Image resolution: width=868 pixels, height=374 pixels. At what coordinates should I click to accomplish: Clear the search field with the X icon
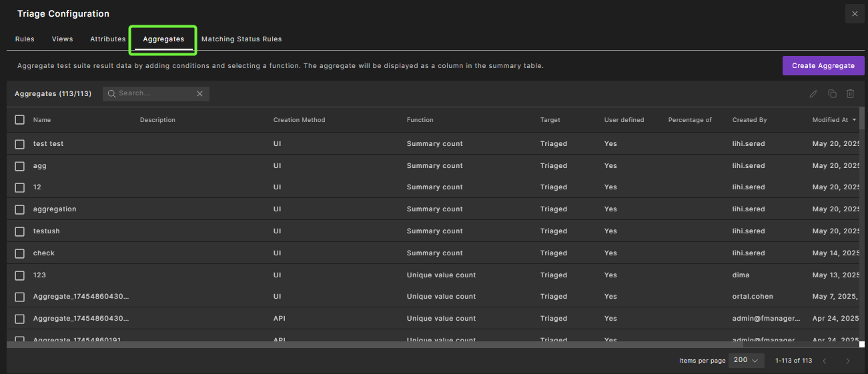(199, 94)
